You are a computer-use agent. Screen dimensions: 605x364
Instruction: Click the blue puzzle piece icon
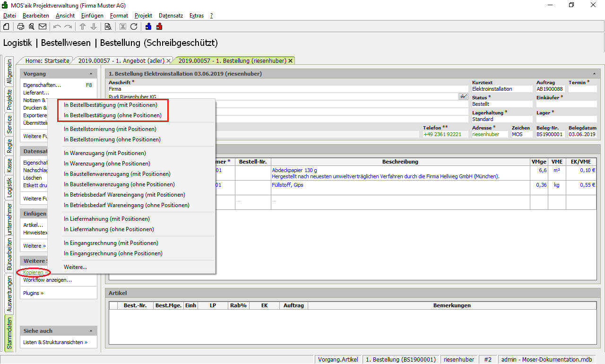(148, 26)
